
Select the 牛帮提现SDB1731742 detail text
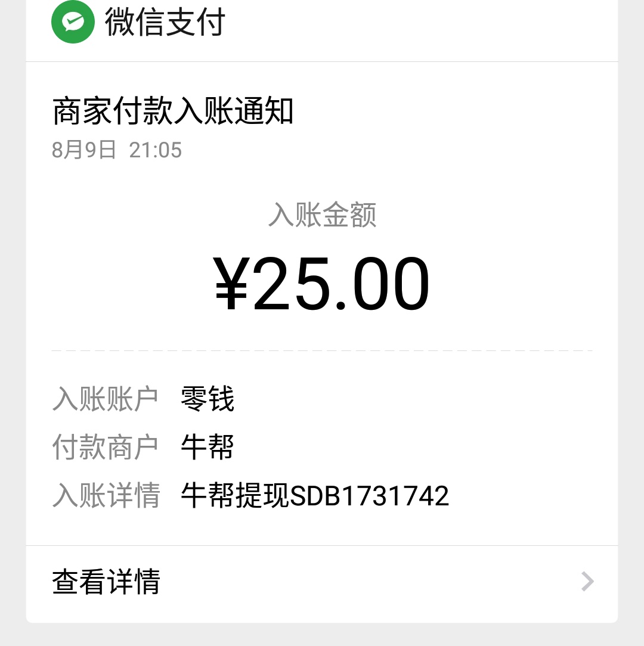click(x=315, y=495)
